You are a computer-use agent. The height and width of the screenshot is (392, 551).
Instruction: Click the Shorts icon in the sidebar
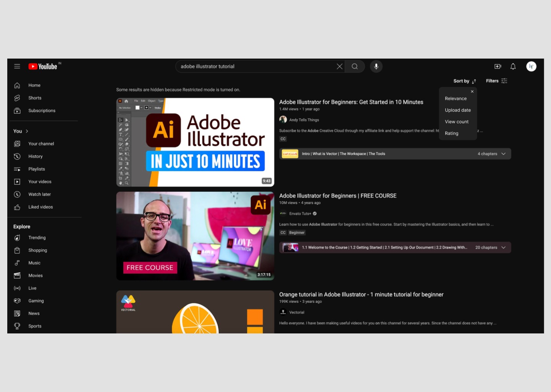click(17, 98)
